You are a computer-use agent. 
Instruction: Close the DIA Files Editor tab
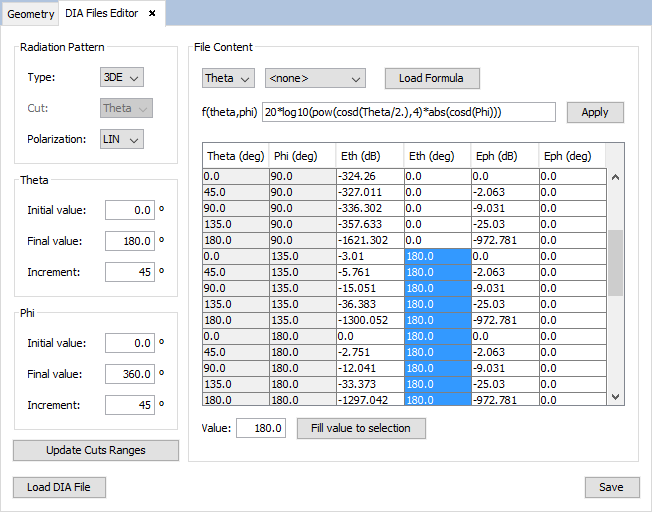click(152, 14)
